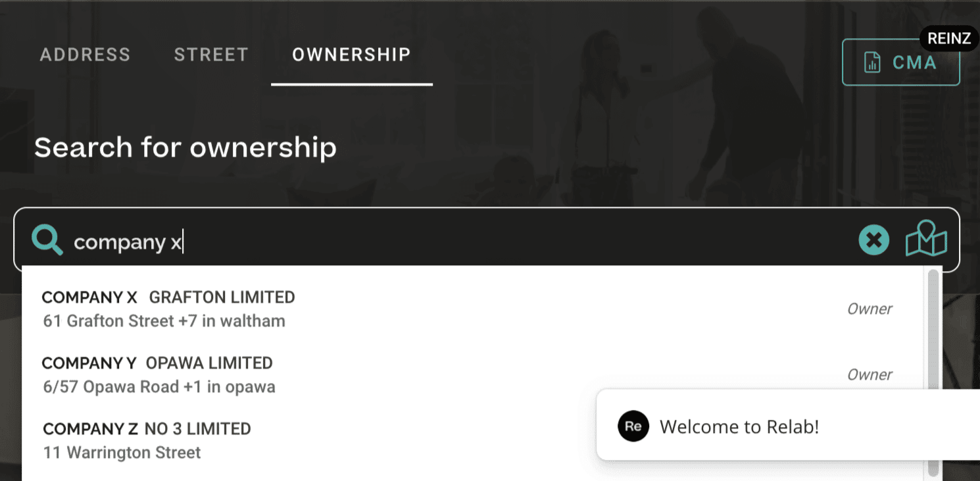Click the suggestions list scrollbar
Viewport: 980px width, 481px height.
coord(933,372)
